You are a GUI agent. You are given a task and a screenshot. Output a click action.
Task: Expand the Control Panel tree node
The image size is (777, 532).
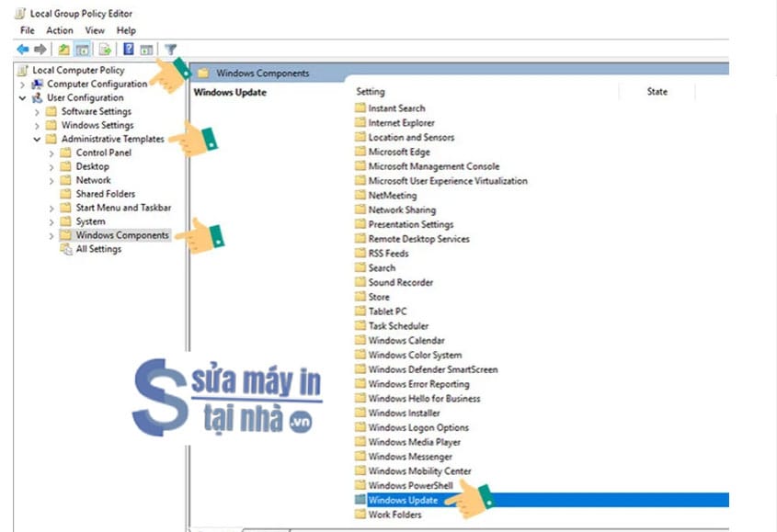coord(51,153)
